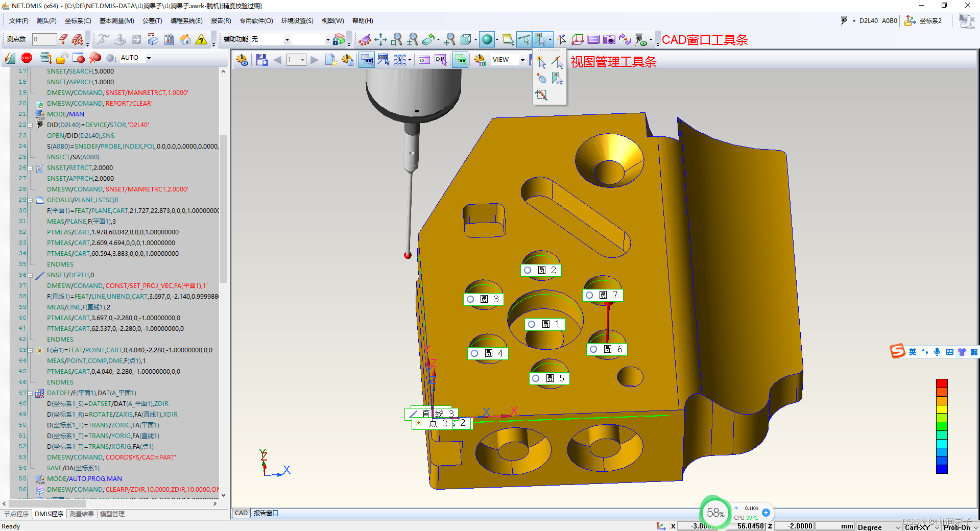Toggle the highlighted label window button
The image size is (980, 531).
point(367,60)
